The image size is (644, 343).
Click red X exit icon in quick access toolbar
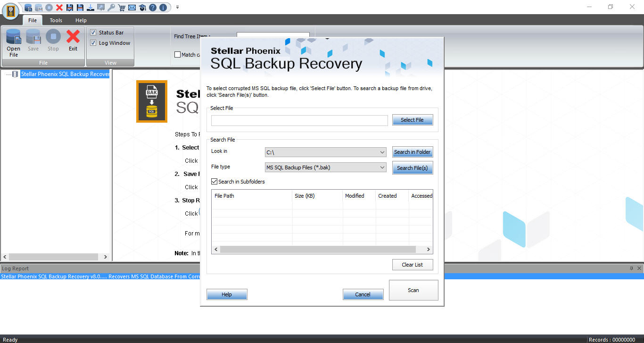[59, 8]
